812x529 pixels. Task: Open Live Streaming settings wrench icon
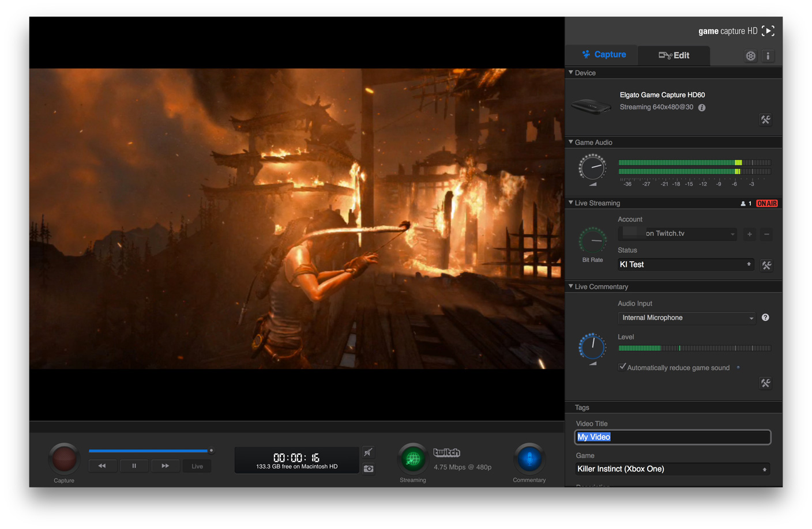766,265
